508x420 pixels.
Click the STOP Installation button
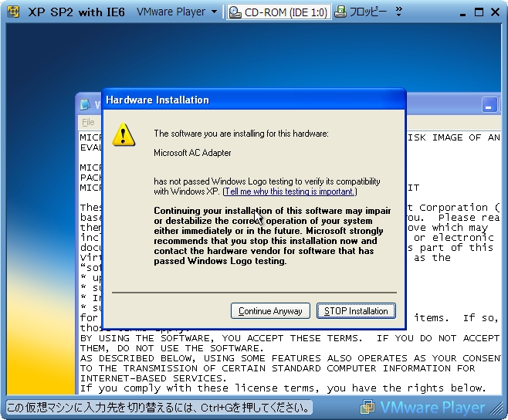[x=356, y=311]
